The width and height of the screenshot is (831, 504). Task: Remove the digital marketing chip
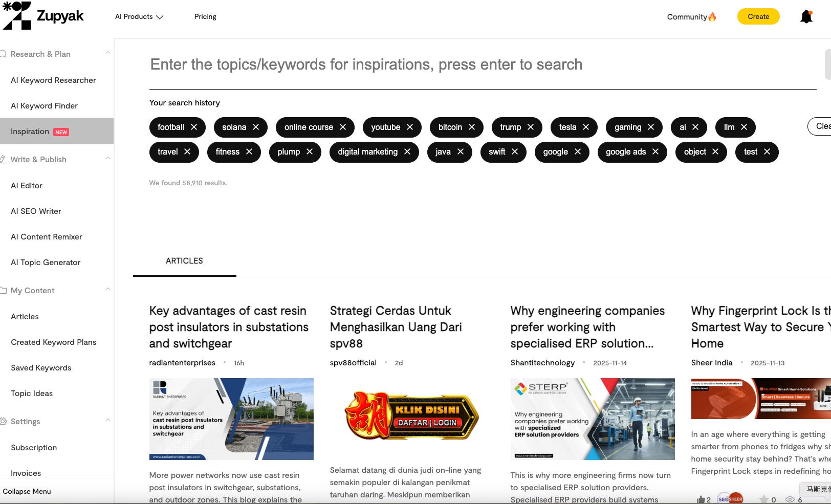point(407,151)
